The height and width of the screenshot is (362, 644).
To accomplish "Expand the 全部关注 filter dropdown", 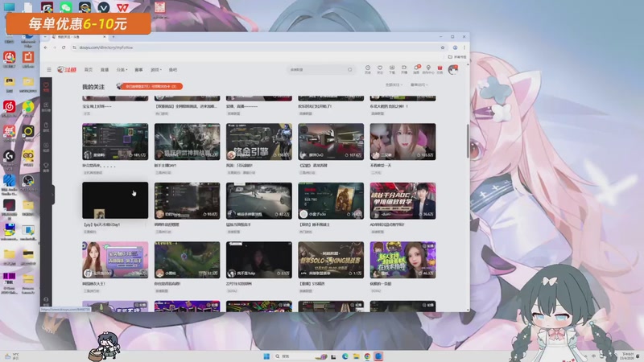I will point(394,85).
